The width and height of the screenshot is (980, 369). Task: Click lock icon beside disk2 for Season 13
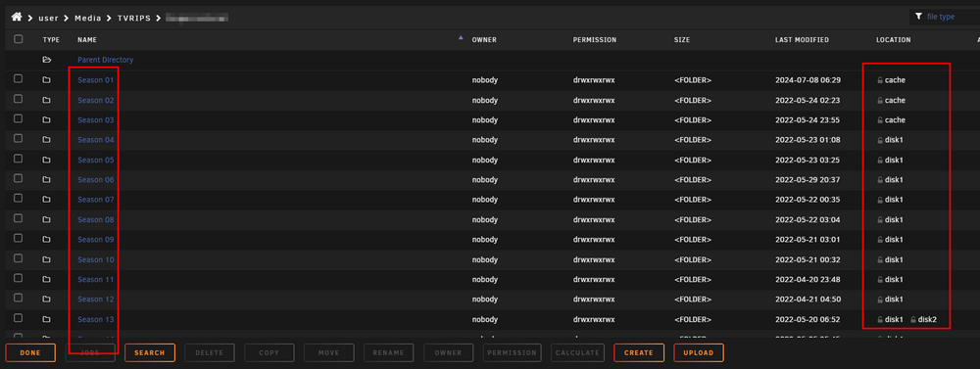point(913,319)
